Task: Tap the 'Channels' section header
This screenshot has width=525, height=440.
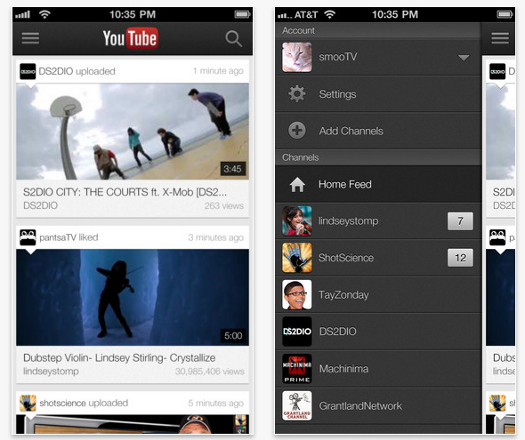Action: coord(378,157)
